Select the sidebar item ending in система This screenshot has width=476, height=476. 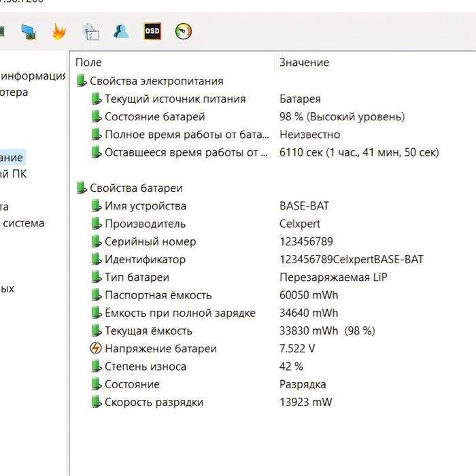[x=22, y=223]
